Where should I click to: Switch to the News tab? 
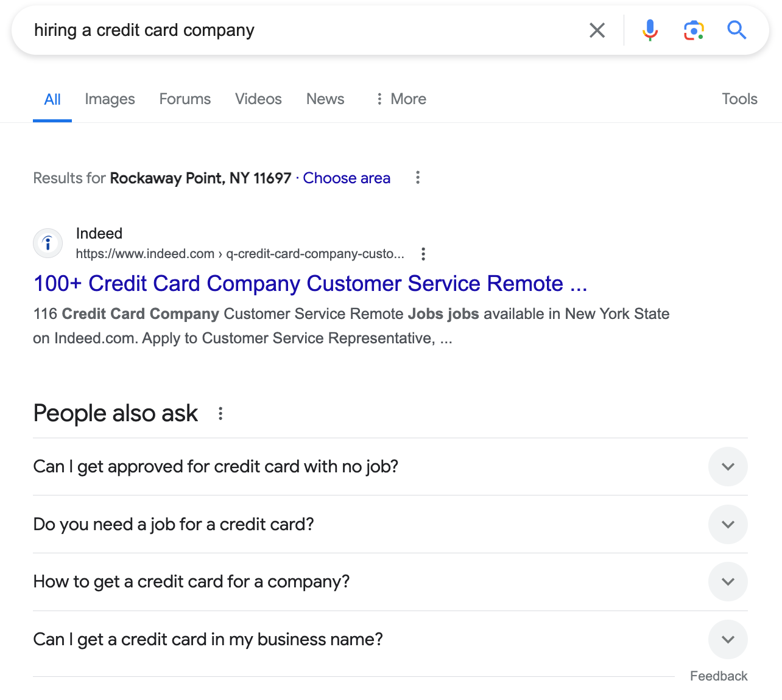pyautogui.click(x=325, y=99)
